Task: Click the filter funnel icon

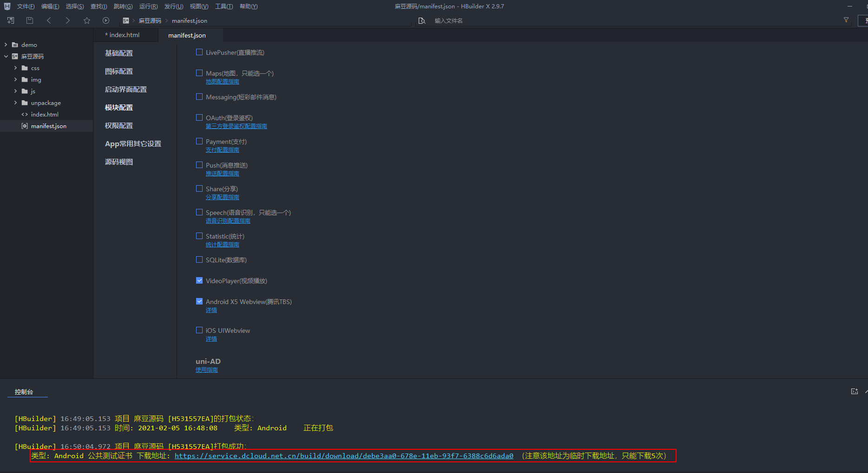Action: tap(846, 20)
